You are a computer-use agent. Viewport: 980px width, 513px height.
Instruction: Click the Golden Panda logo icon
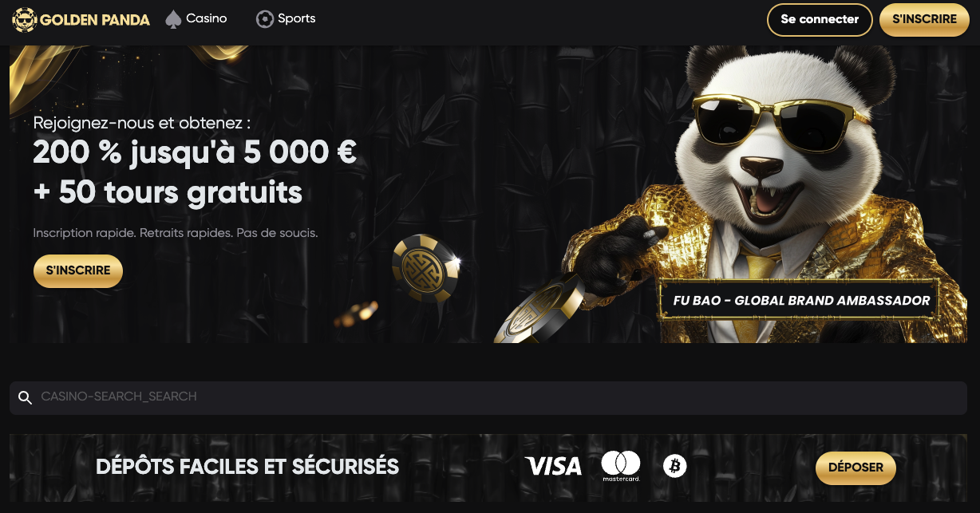tap(25, 19)
